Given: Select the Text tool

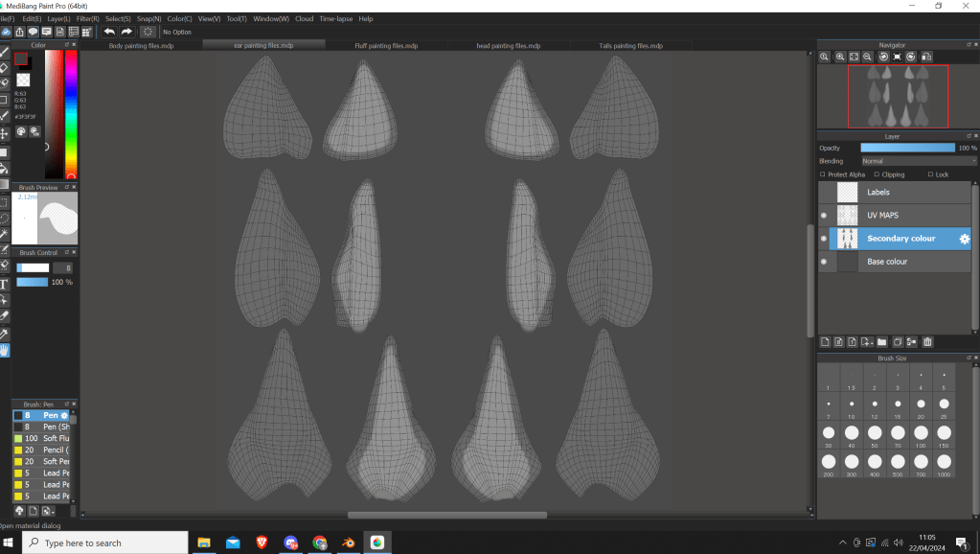Looking at the screenshot, I should 5,284.
